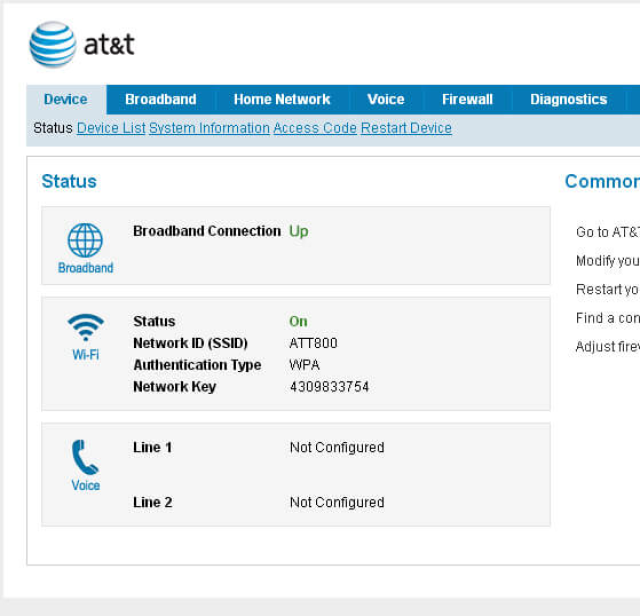Open the Firewall tab
640x616 pixels.
[467, 99]
